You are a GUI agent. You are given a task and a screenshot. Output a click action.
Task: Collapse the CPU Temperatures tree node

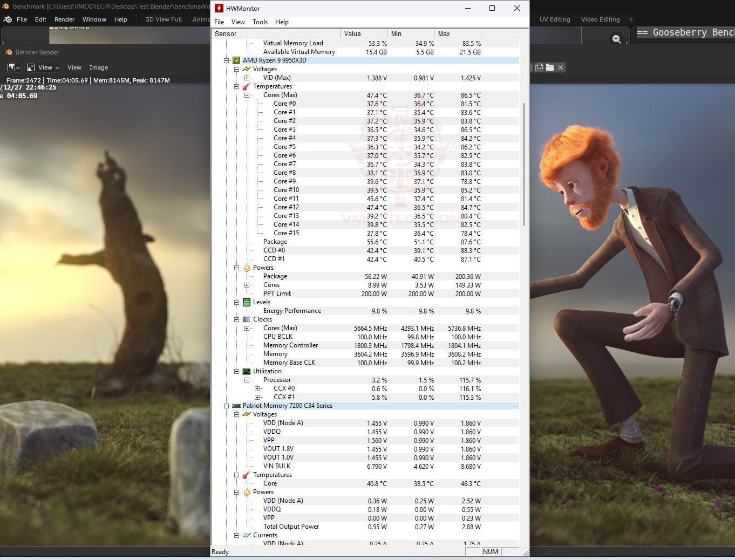click(x=237, y=86)
